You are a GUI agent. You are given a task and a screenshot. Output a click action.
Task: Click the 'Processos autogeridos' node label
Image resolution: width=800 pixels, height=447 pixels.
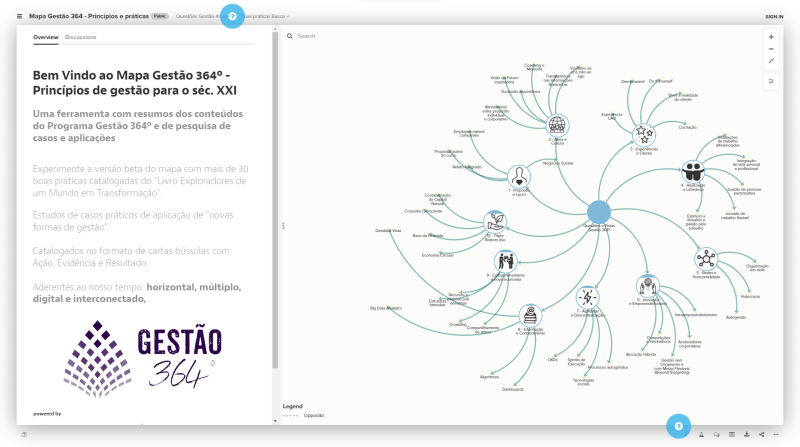coord(608,367)
